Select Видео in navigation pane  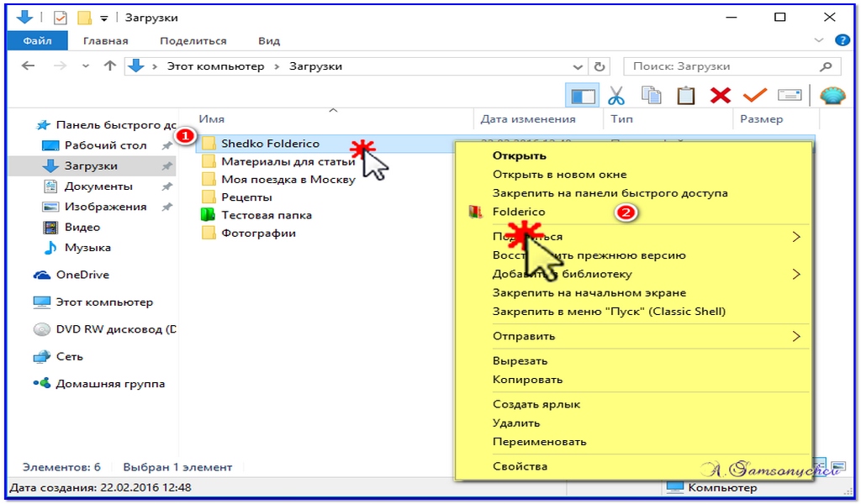click(71, 227)
